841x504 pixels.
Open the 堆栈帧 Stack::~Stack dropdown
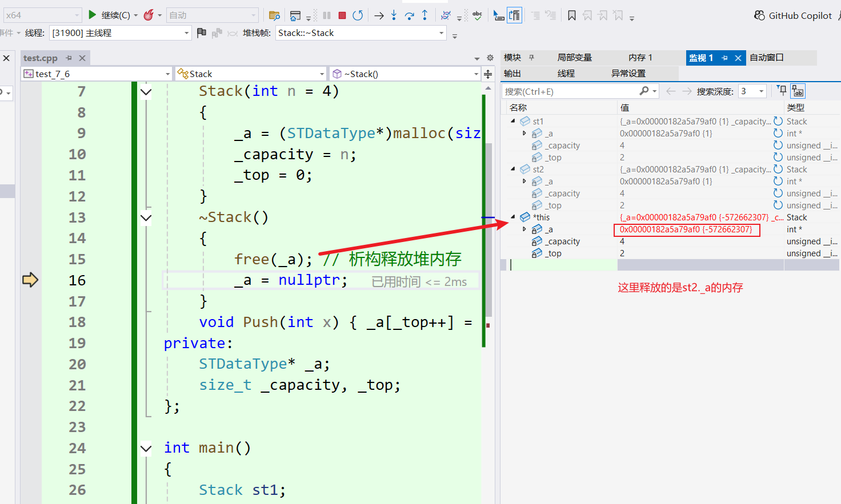click(361, 33)
